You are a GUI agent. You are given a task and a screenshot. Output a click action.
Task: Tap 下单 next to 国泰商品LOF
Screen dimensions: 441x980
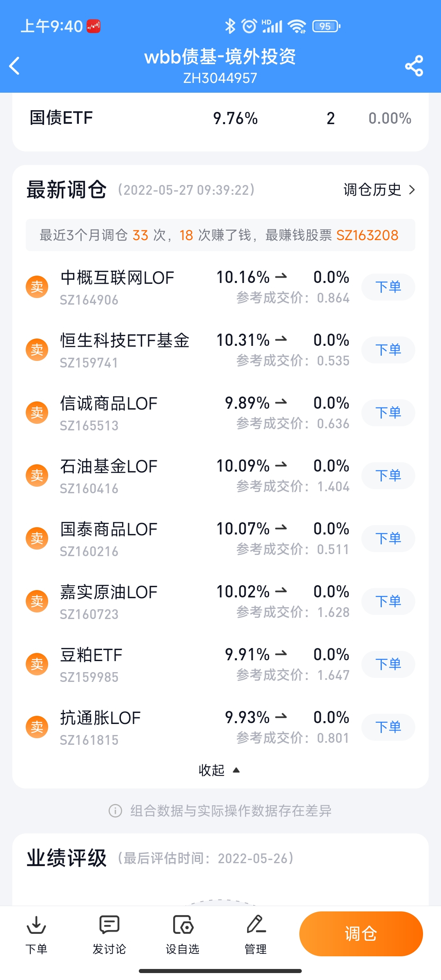point(388,539)
